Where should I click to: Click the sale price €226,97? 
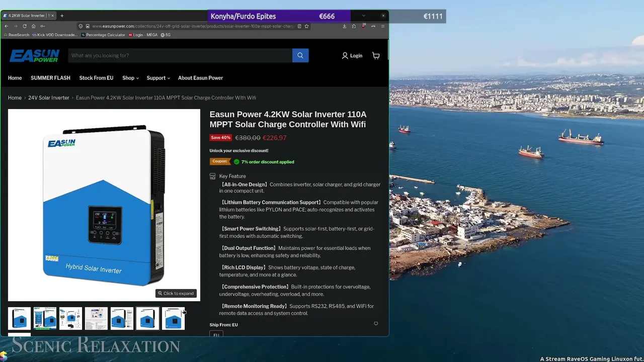pos(275,138)
